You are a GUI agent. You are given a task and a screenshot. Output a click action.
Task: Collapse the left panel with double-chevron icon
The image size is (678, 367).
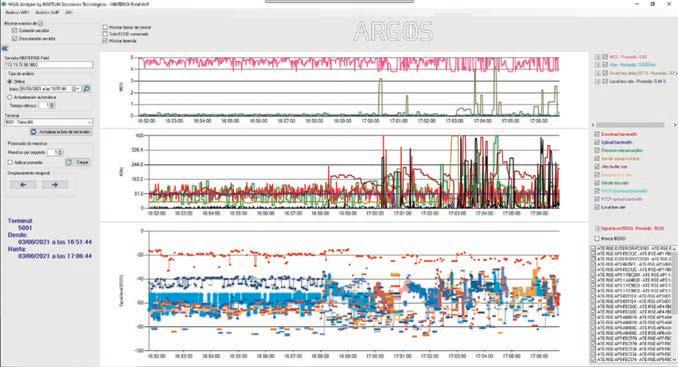5,49
